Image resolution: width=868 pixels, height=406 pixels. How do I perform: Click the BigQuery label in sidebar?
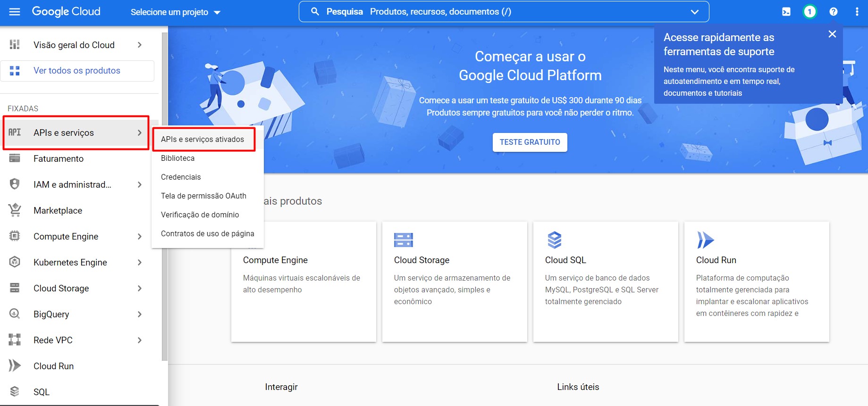coord(51,314)
